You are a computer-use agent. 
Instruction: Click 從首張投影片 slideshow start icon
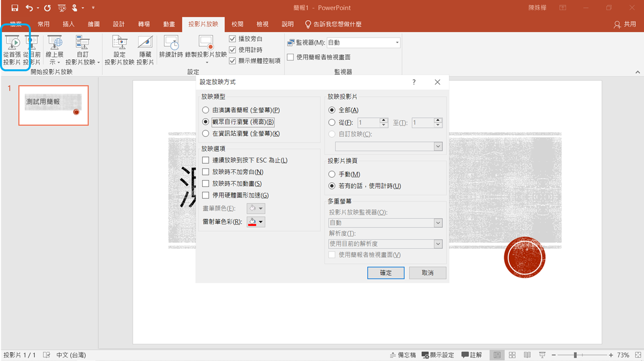12,44
